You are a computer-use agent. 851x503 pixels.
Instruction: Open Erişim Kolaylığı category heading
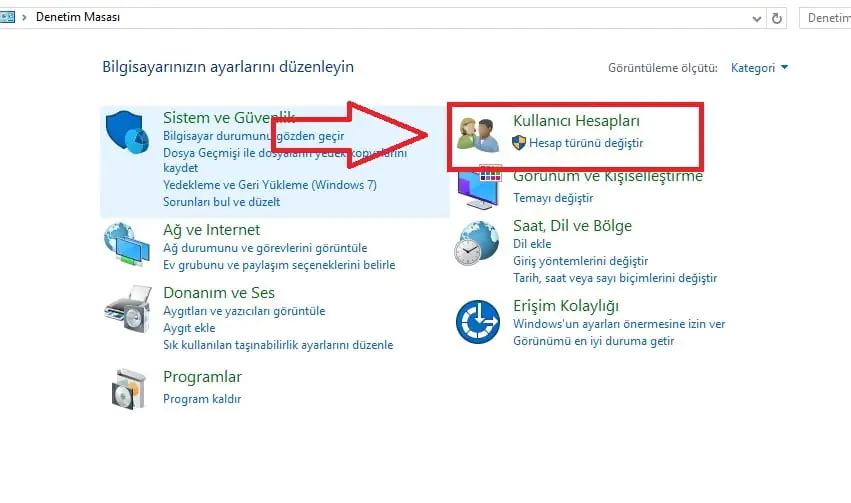pos(566,306)
